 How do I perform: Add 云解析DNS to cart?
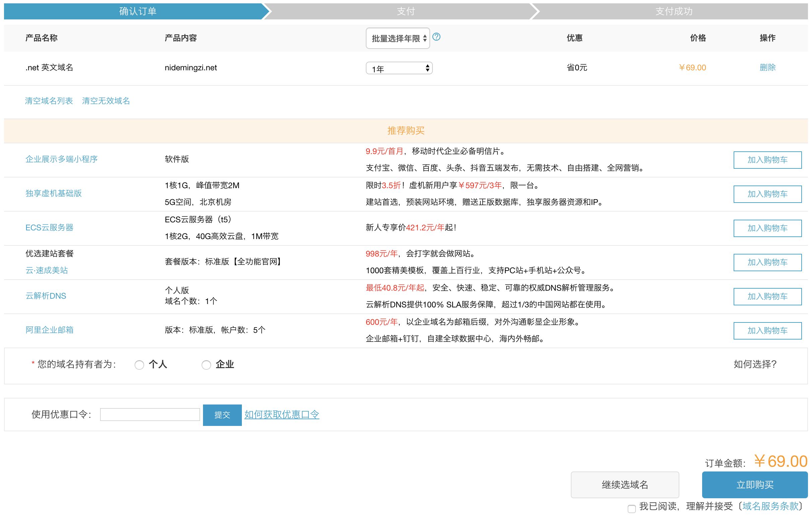click(767, 296)
